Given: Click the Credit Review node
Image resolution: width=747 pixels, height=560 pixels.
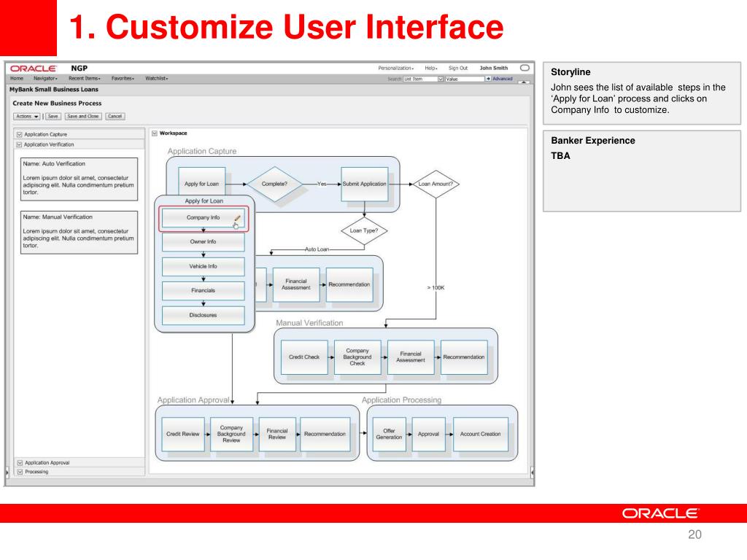Looking at the screenshot, I should pos(183,435).
